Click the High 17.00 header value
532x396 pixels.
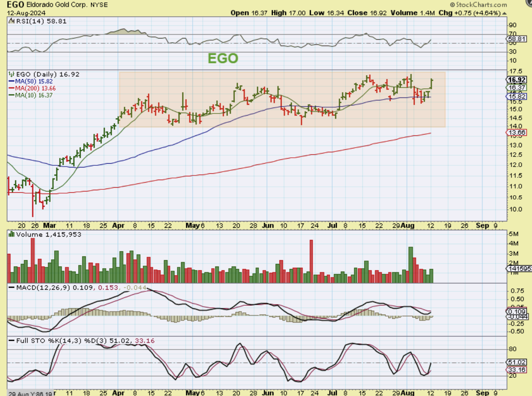289,13
